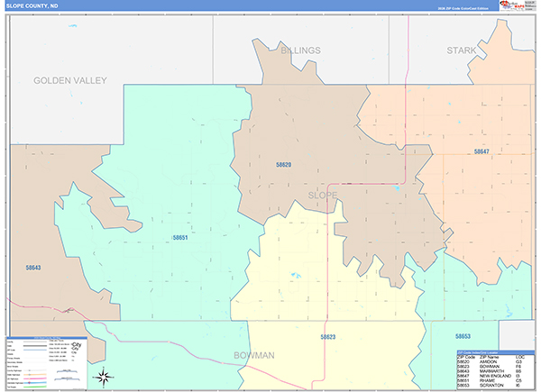541x392 pixels.
Task: Click the STARK county label
Action: pos(462,50)
